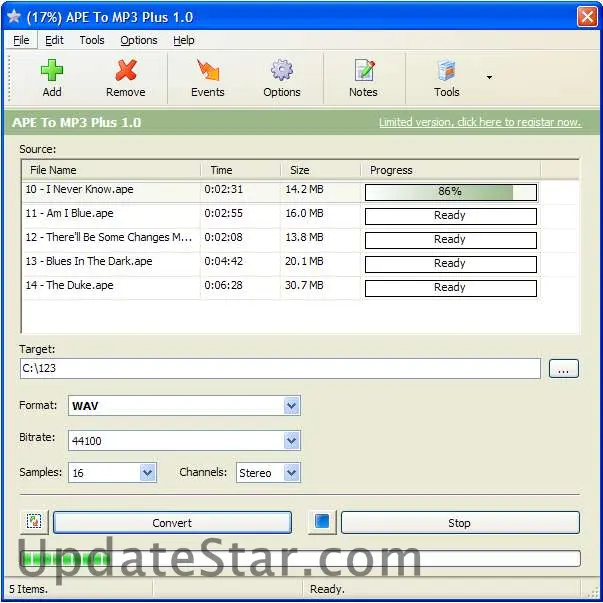Click the 86% progress bar
Viewport: 603px width, 603px height.
click(x=451, y=192)
